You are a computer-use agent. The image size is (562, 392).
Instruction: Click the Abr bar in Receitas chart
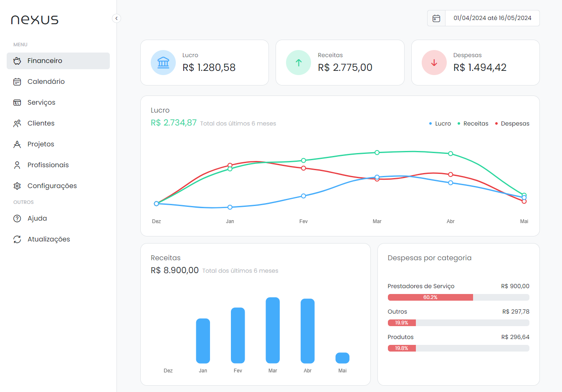(x=308, y=331)
